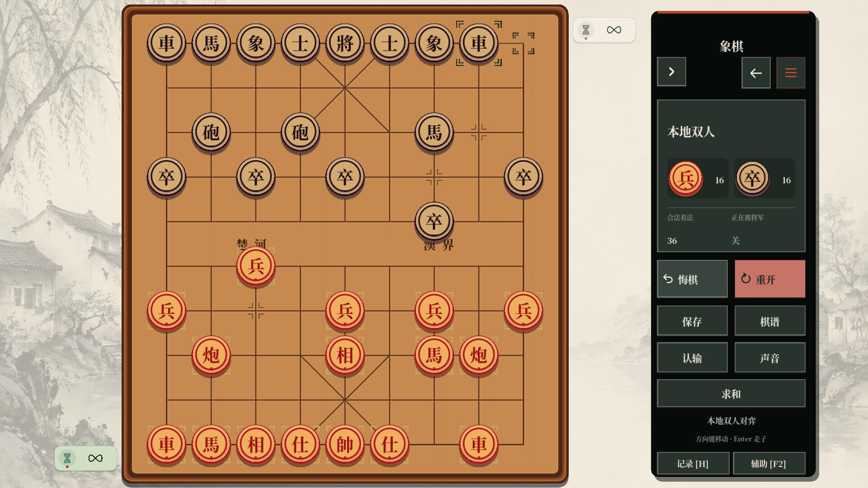
Task: Select the red 馬 on the bottom row
Action: click(211, 445)
